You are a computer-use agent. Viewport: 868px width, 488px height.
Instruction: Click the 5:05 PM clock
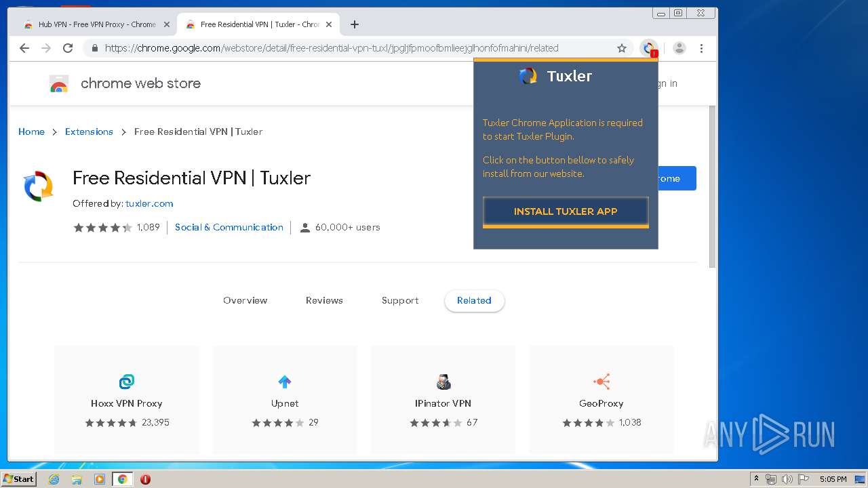tap(833, 479)
